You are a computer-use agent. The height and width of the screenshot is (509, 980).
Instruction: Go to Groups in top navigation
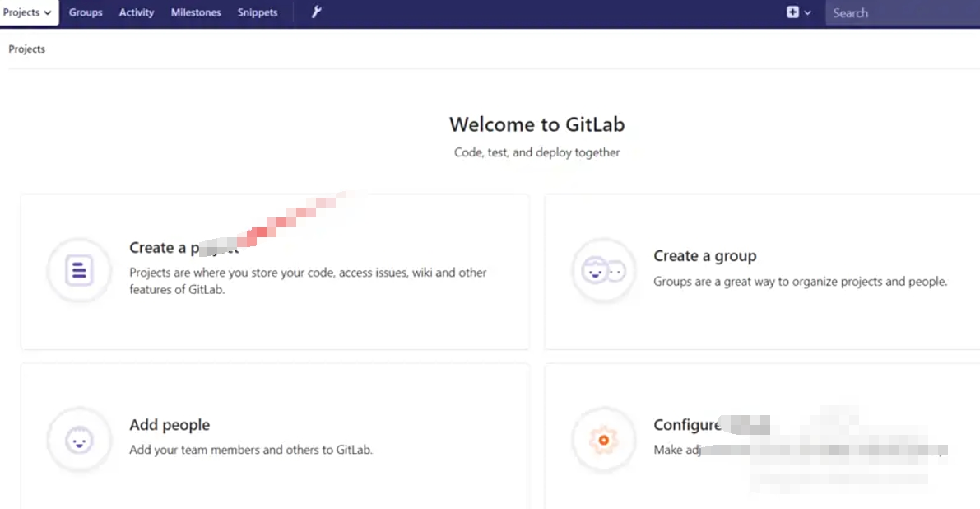86,12
